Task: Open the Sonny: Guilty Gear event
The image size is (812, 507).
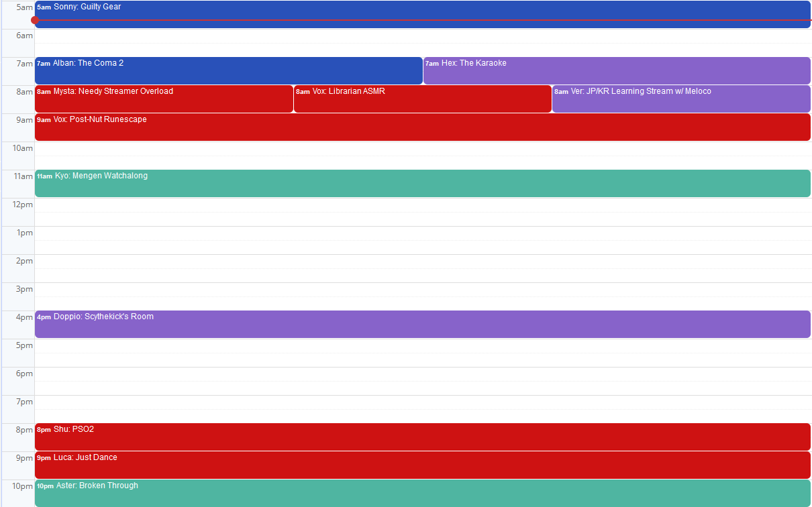Action: tap(423, 14)
